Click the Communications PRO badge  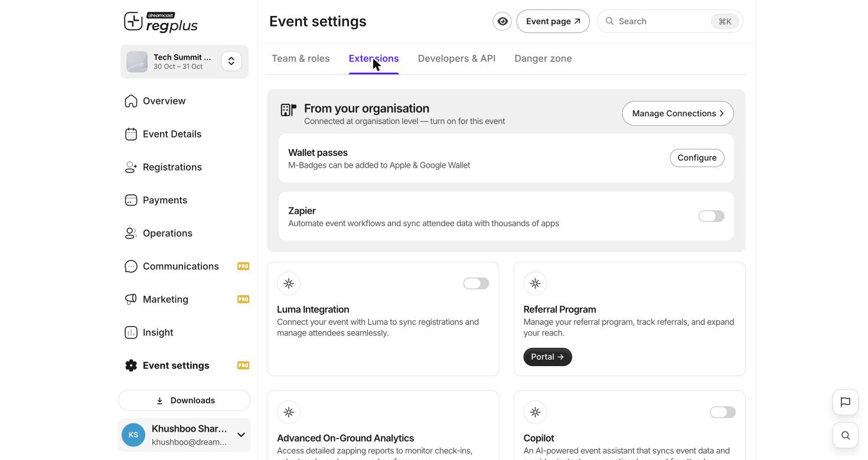243,266
